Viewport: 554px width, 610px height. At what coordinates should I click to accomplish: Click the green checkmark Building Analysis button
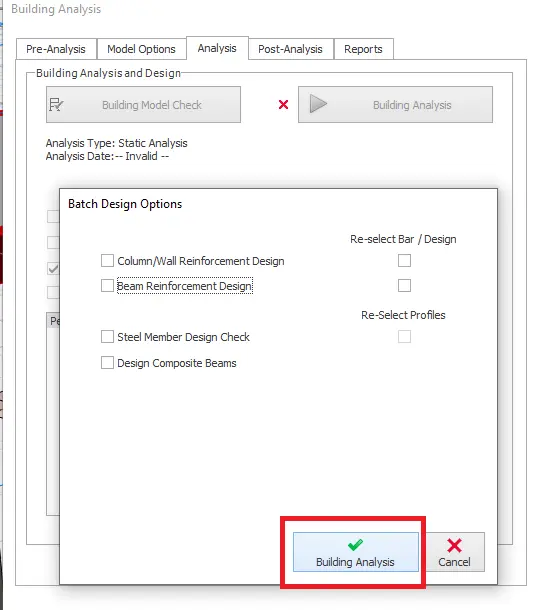coord(356,552)
